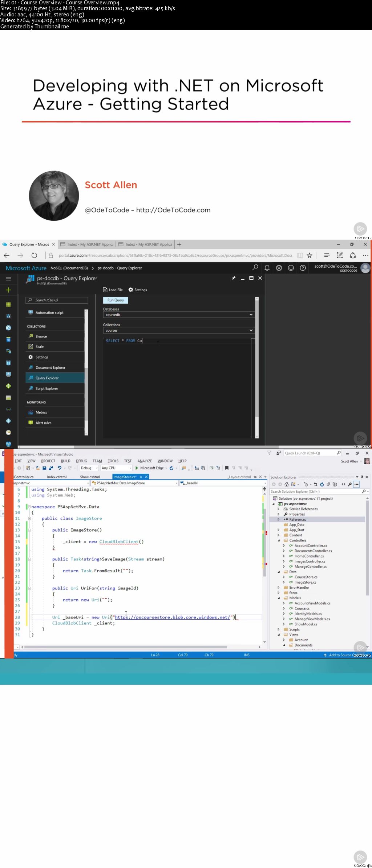Click the Run Query button
The width and height of the screenshot is (372, 868).
click(116, 300)
